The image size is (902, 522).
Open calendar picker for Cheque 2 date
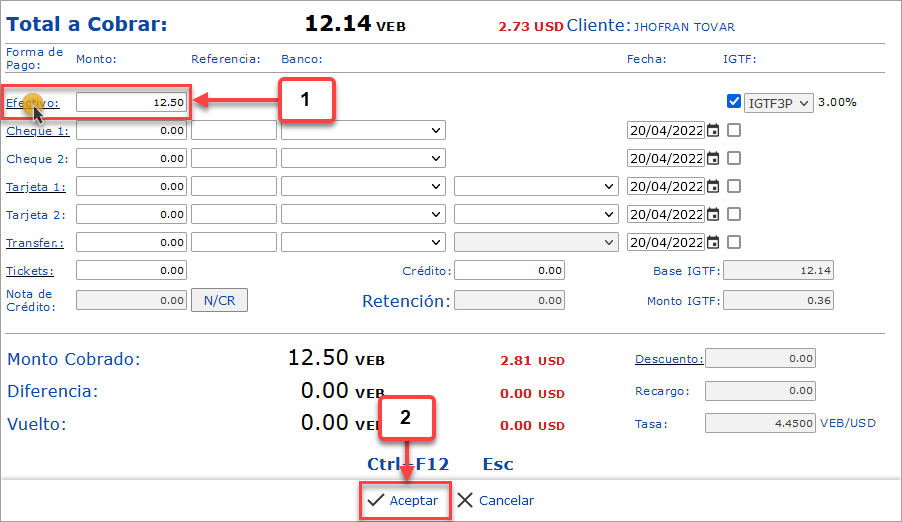pos(713,158)
